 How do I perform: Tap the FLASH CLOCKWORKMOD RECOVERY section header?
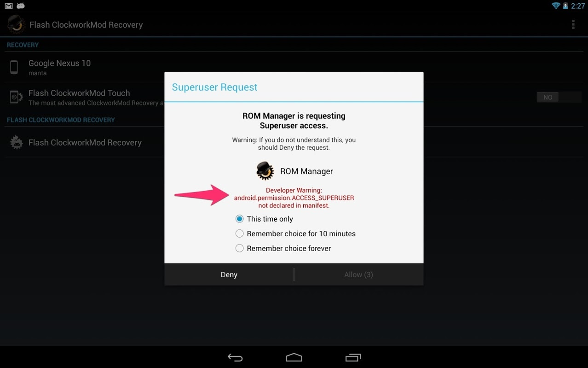pyautogui.click(x=61, y=120)
